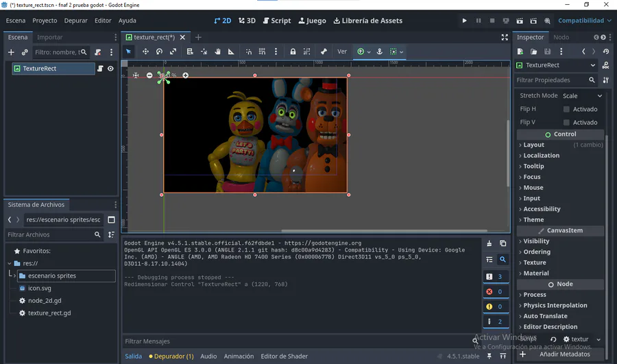Toggle distraction-free mode expand icon
Viewport: 617px width, 364px height.
505,37
